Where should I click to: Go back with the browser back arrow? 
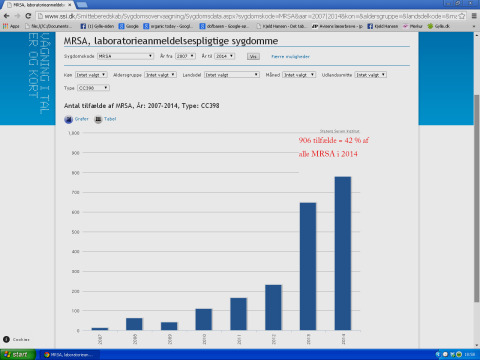tap(6, 16)
